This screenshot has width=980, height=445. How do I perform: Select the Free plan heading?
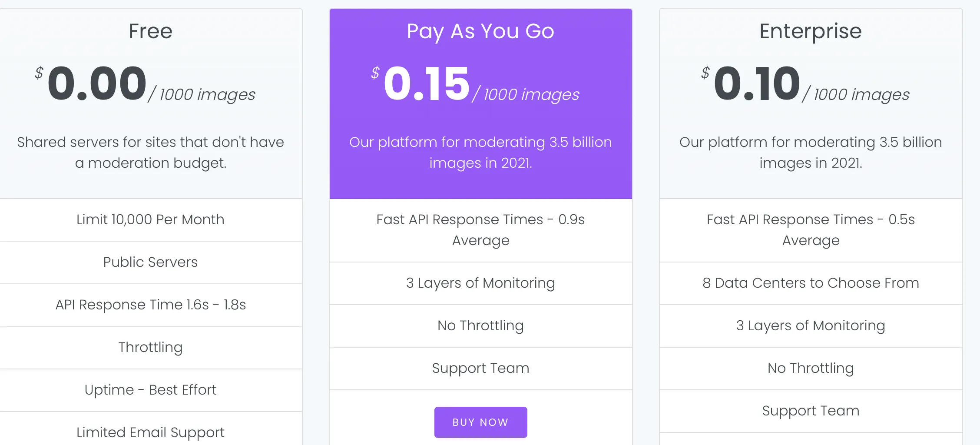coord(150,31)
